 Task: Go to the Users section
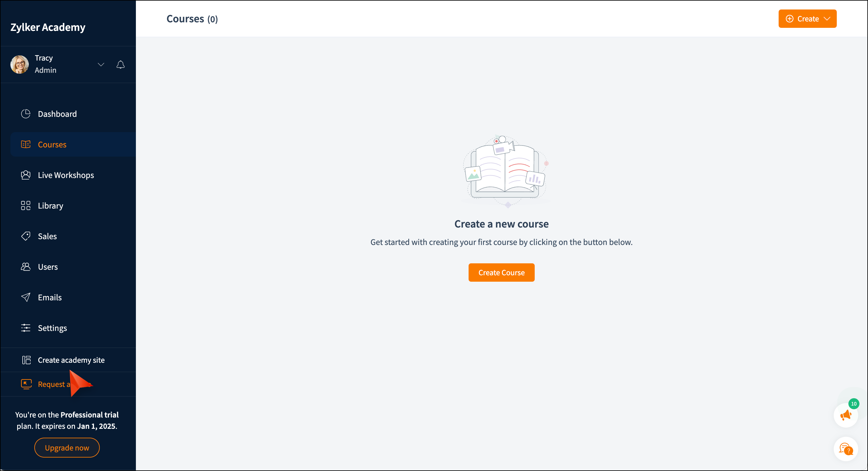pos(47,267)
